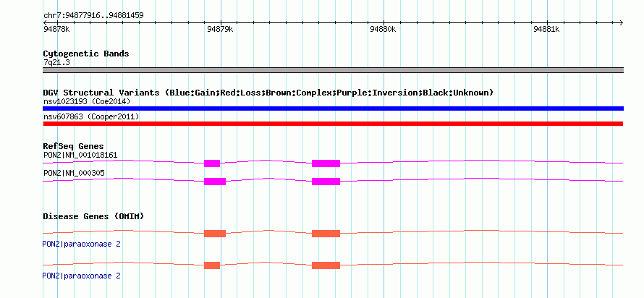Click the blue nsv1023193 gain variant bar
The width and height of the screenshot is (644, 298).
[333, 108]
